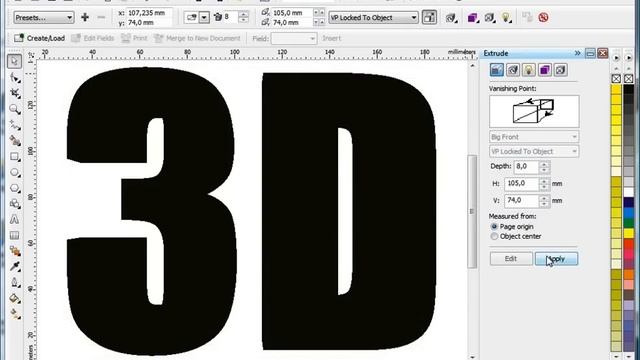
Task: Select the Text tool
Action: [15, 220]
